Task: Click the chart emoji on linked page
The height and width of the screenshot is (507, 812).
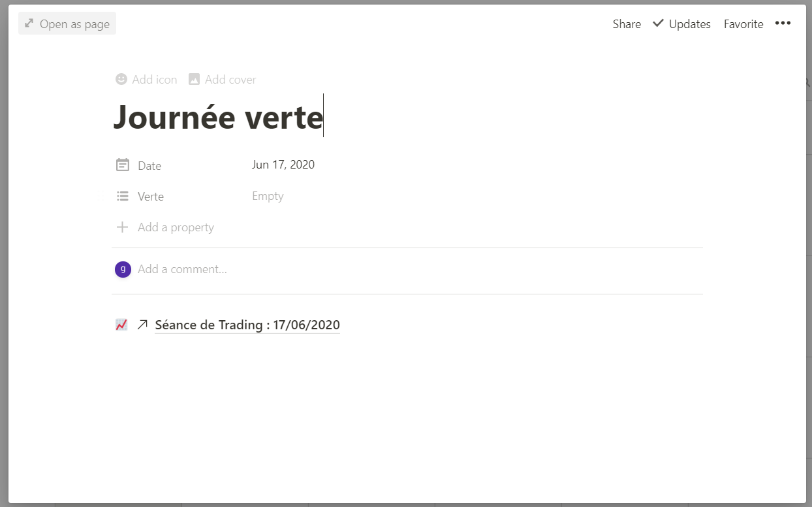Action: pyautogui.click(x=121, y=325)
